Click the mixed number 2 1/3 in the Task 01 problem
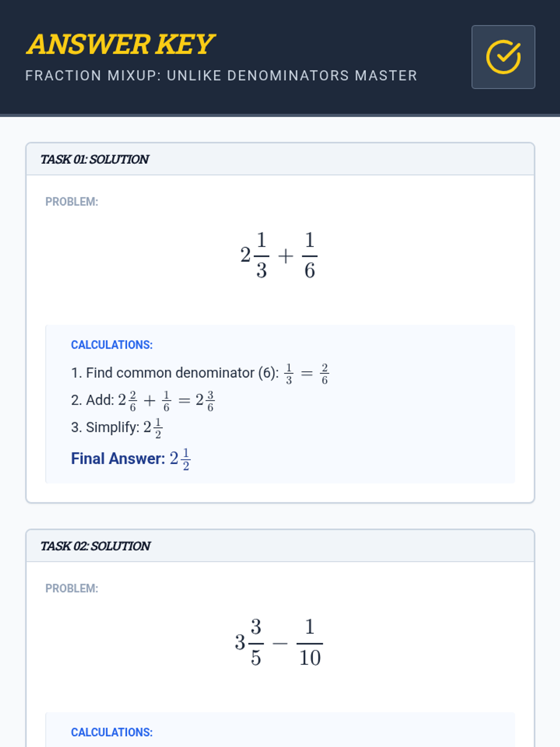The image size is (560, 747). (x=255, y=255)
